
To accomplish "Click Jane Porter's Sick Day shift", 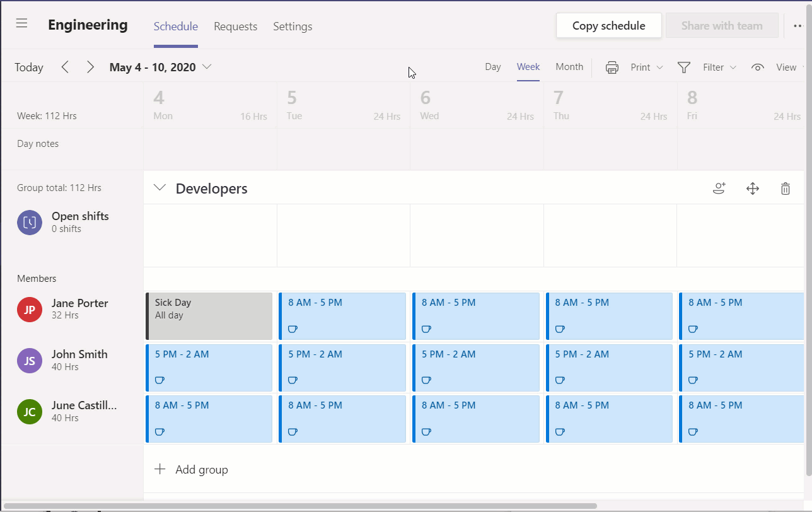I will pyautogui.click(x=209, y=315).
